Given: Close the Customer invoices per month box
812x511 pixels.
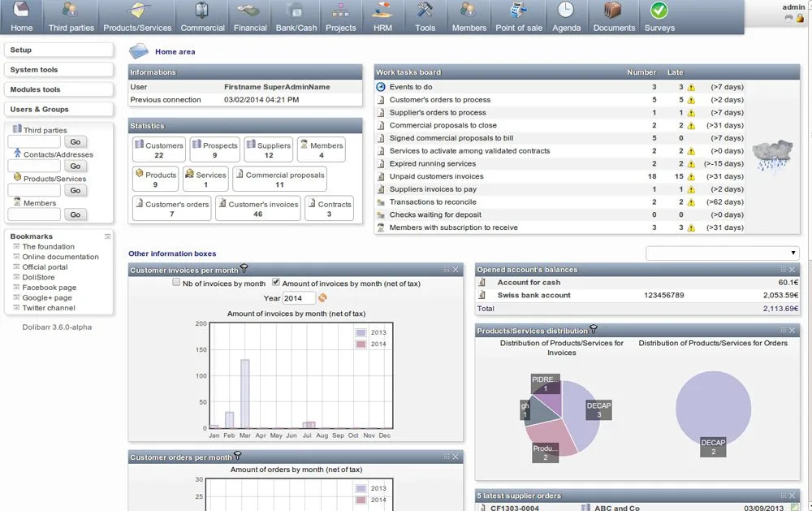Looking at the screenshot, I should tap(456, 270).
